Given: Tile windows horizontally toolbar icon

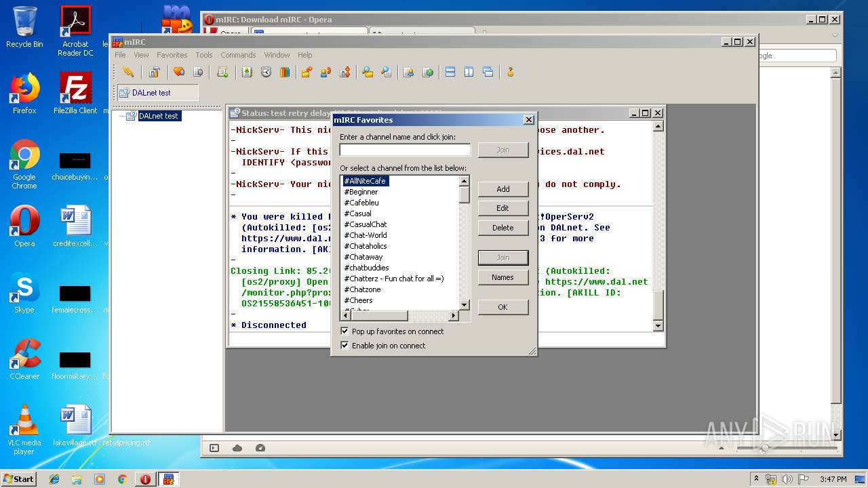Looking at the screenshot, I should tap(450, 72).
